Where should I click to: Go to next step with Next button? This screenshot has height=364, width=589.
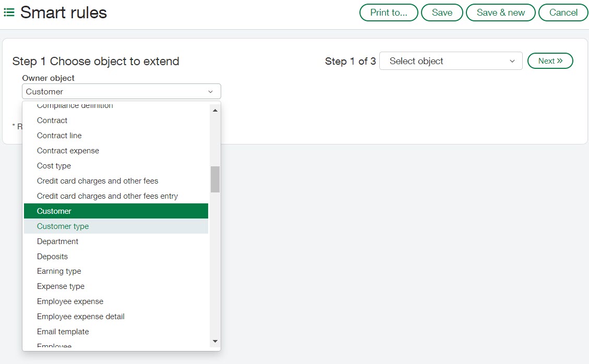click(x=550, y=61)
